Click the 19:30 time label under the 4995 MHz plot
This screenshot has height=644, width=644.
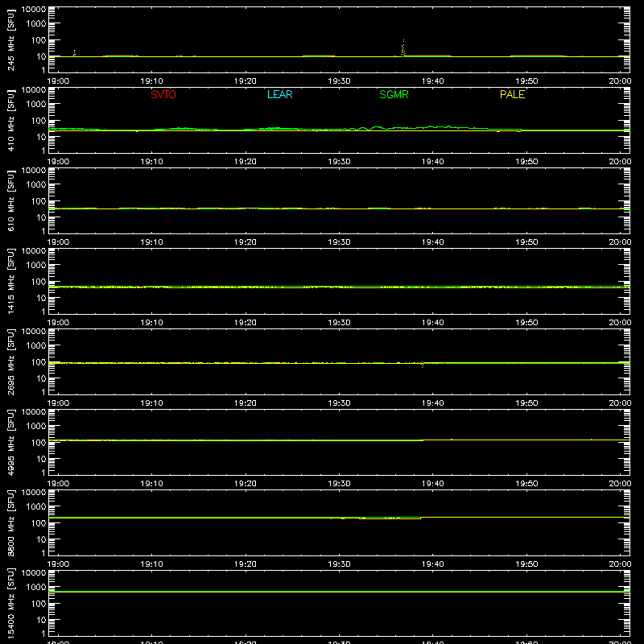point(339,484)
